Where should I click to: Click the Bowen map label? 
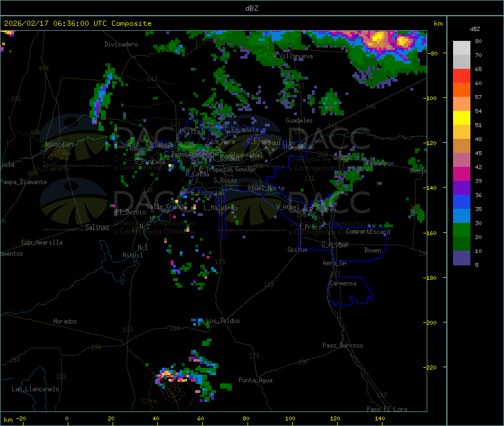(372, 250)
